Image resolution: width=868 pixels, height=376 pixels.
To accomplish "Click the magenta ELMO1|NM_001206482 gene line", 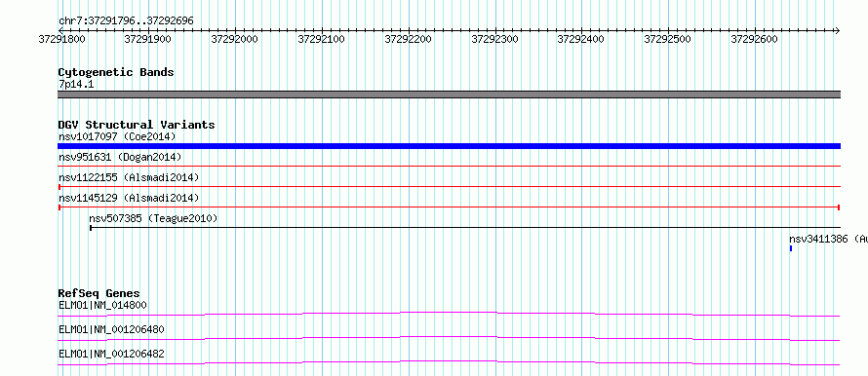I will (x=450, y=362).
